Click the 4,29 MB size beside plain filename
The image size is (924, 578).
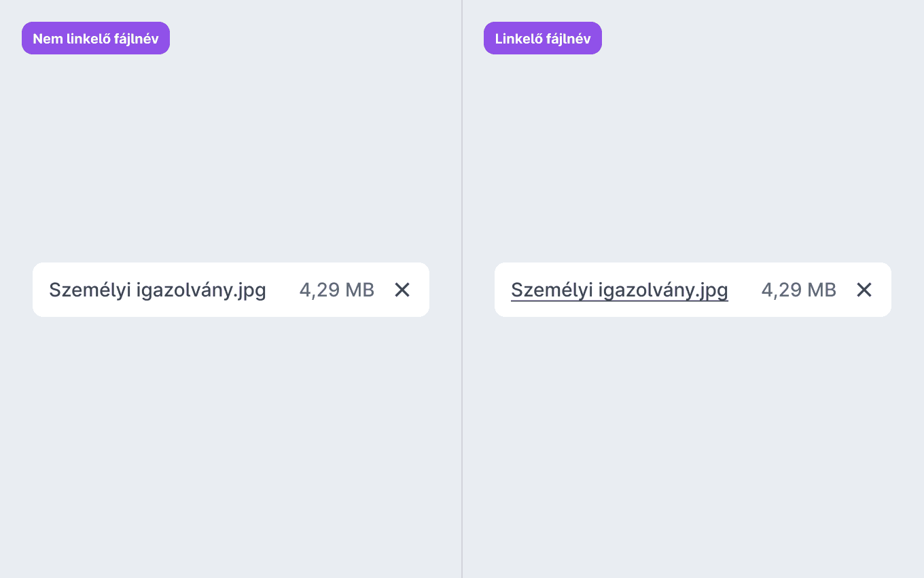tap(337, 290)
